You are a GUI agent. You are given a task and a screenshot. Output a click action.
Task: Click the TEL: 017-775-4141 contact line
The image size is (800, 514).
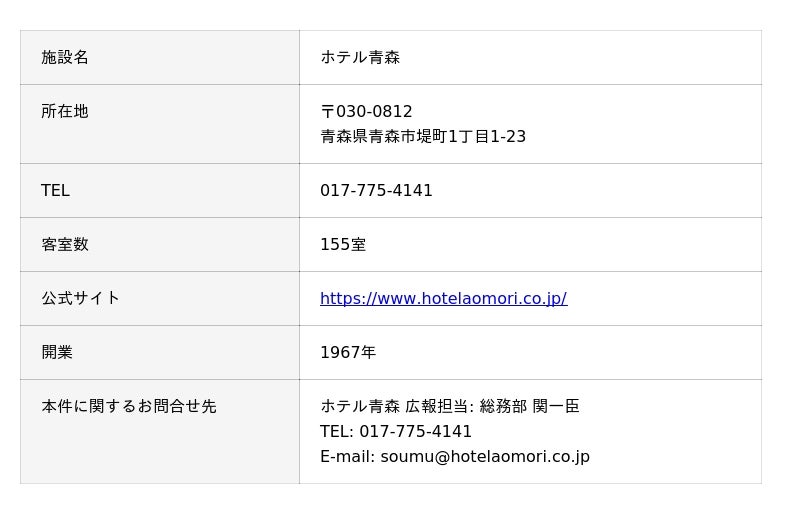[x=396, y=431]
